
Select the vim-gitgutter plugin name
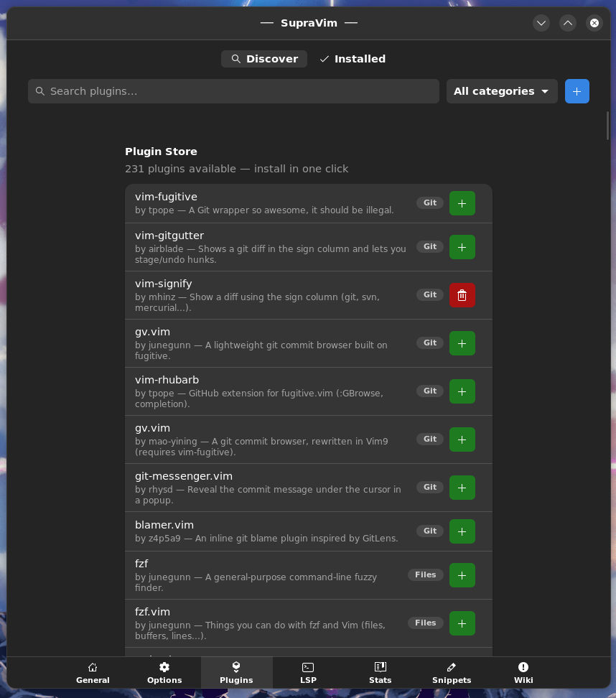click(x=169, y=236)
